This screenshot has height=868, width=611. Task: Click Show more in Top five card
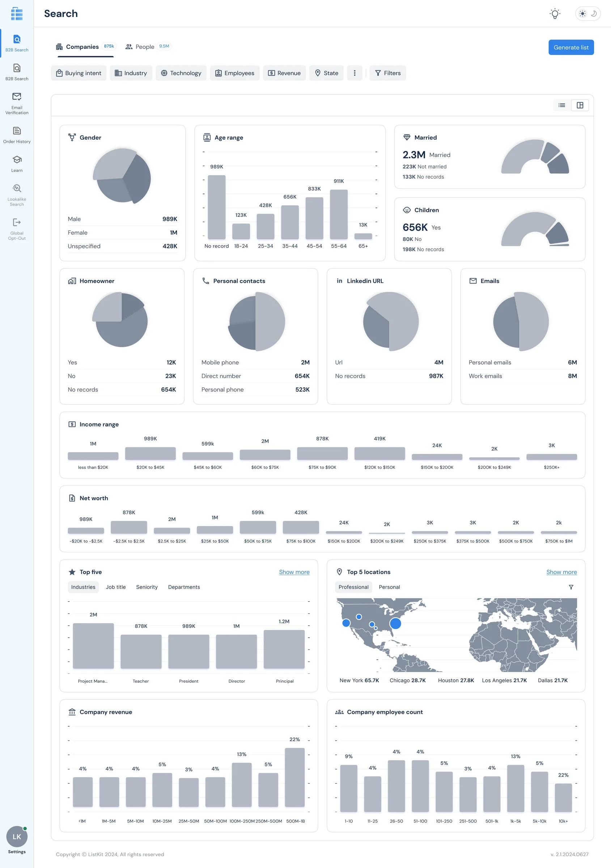(x=294, y=571)
